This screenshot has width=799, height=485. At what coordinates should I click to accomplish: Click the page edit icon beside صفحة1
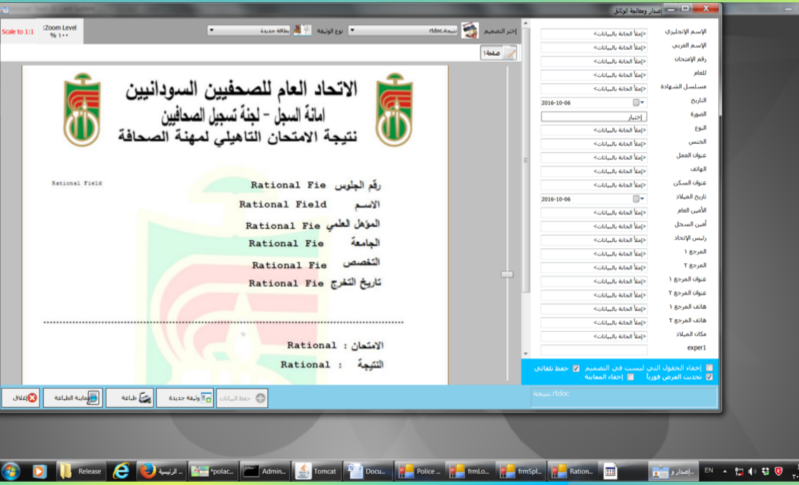[510, 54]
